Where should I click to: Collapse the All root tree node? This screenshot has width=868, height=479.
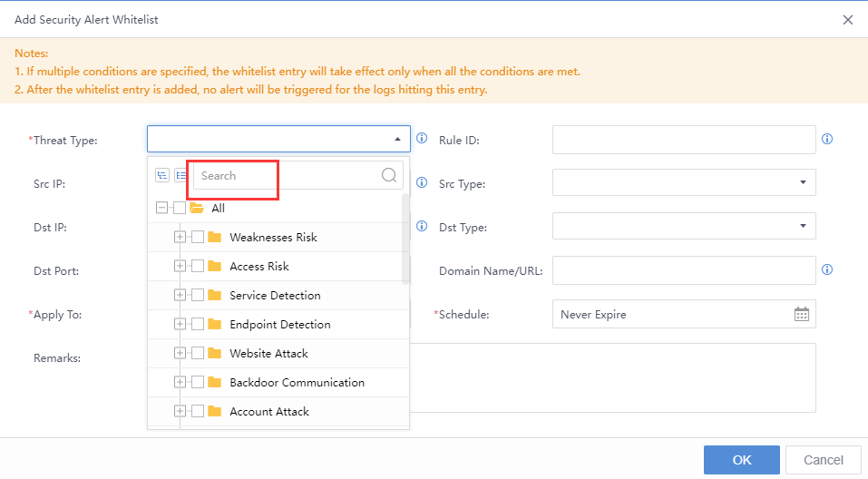[161, 209]
